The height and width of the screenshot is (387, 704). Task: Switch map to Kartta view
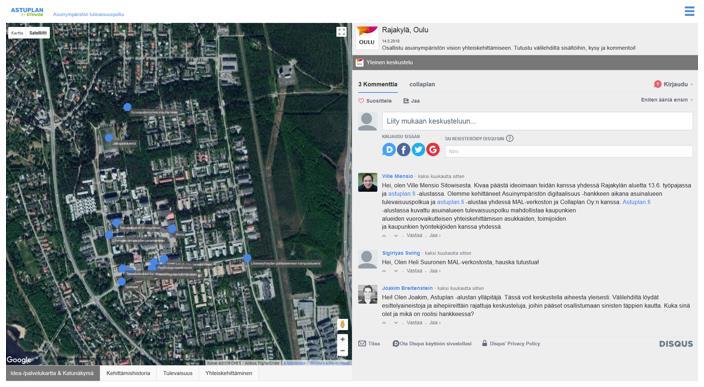17,33
